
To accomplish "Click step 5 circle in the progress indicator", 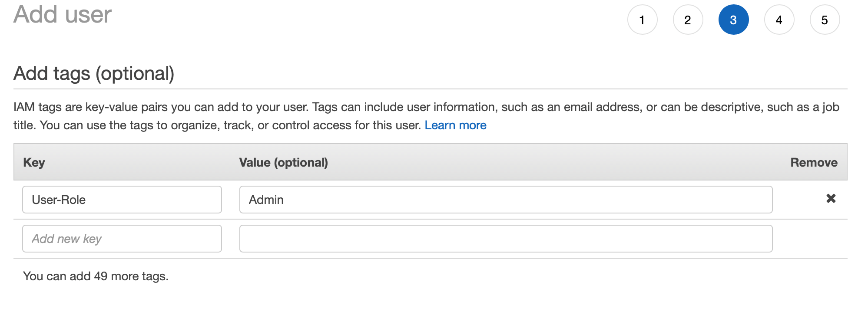I will click(825, 20).
